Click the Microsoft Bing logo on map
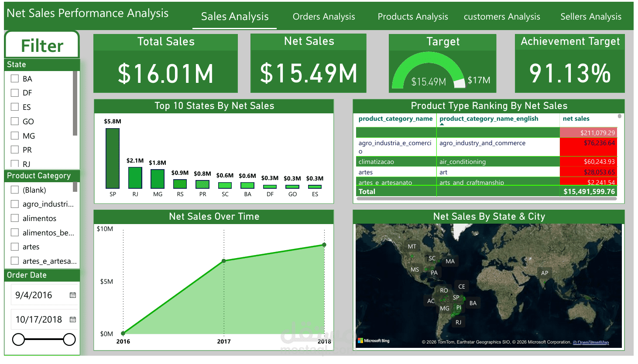 pyautogui.click(x=374, y=340)
